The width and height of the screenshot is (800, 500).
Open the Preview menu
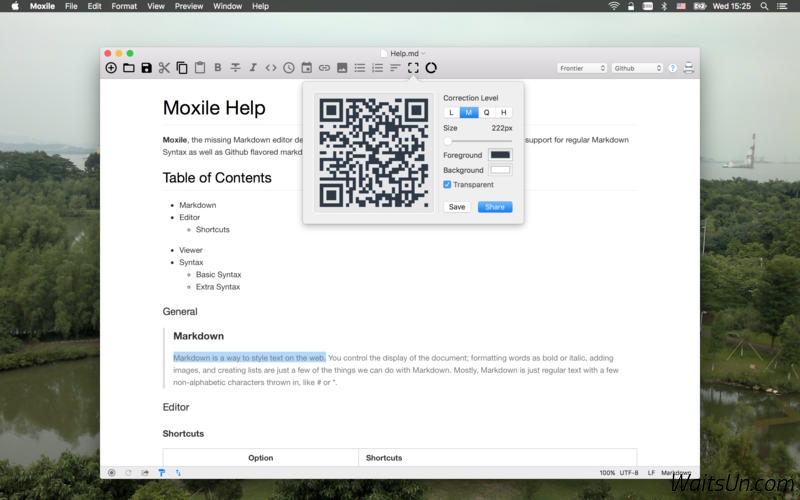189,6
